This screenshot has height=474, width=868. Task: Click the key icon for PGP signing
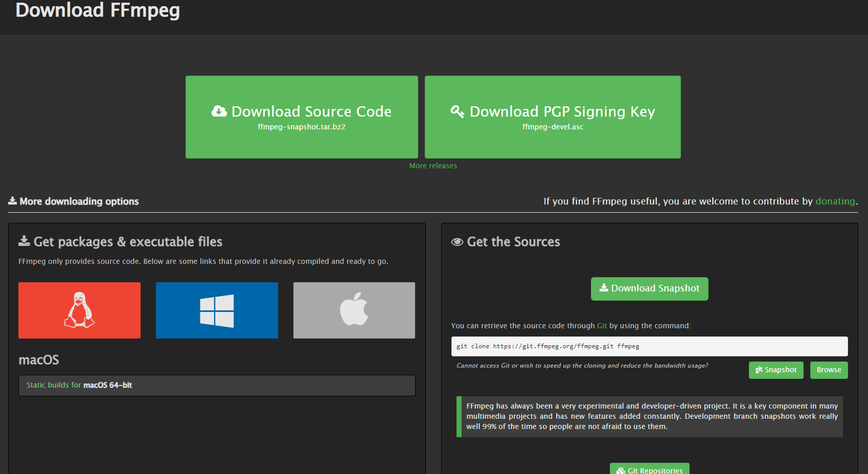point(457,111)
